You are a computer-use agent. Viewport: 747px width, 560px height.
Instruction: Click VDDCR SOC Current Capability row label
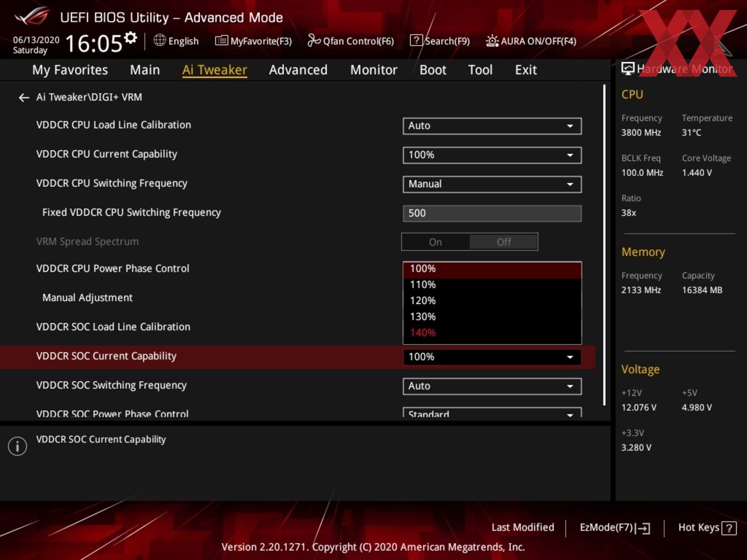(106, 356)
